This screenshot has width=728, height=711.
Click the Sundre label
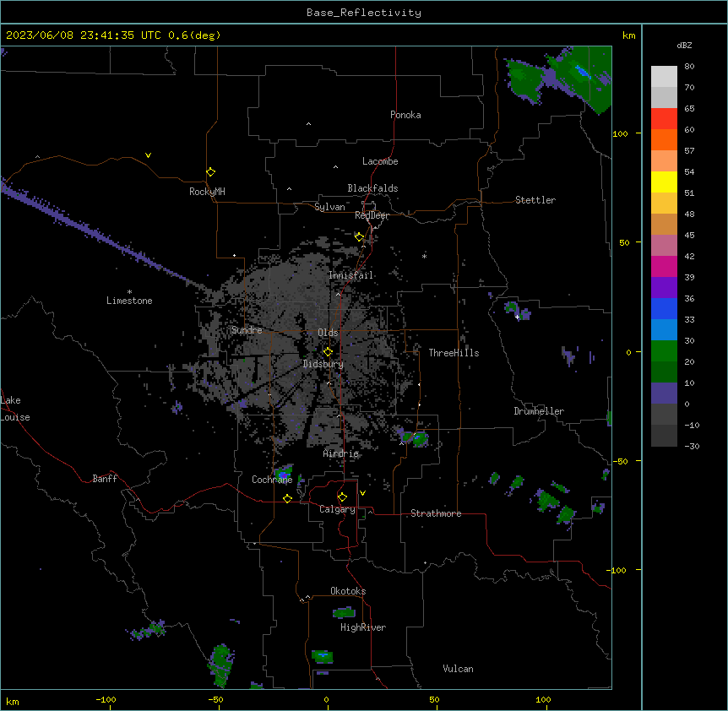[247, 330]
